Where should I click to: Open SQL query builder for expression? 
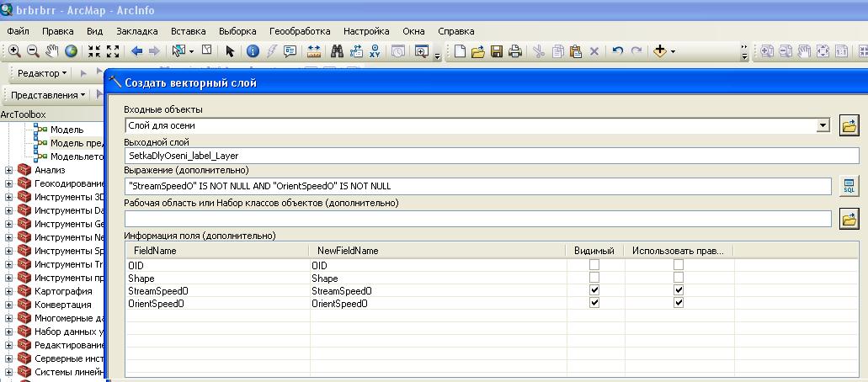pos(849,186)
